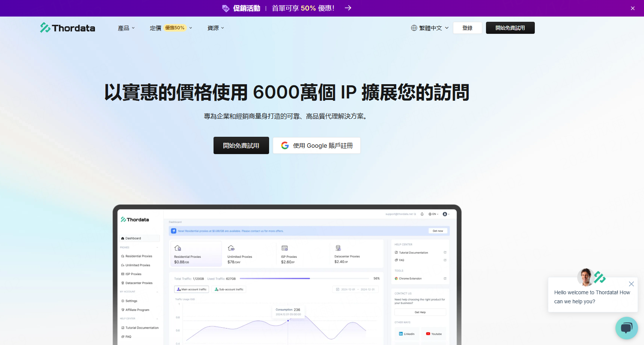Click Linkedin button in preview
Viewport: 644px width, 345px height.
407,334
